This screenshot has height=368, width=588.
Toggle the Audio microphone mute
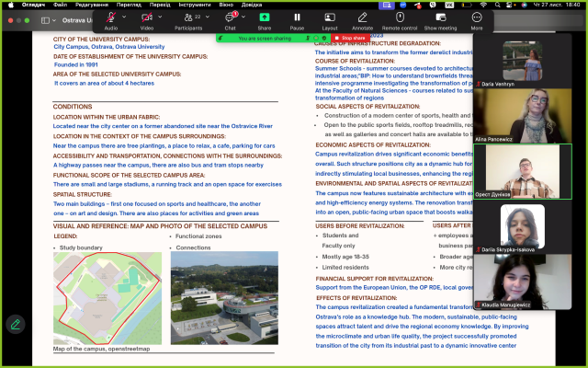(x=110, y=17)
